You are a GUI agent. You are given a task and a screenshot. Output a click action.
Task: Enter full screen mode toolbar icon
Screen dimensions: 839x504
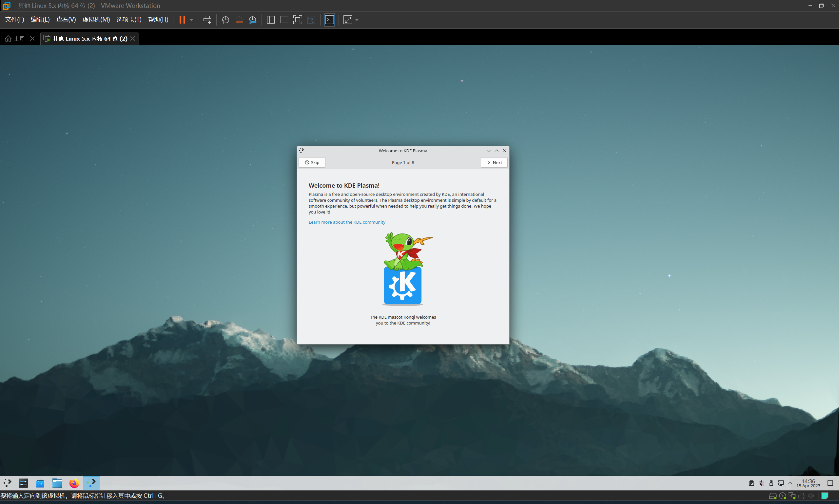pyautogui.click(x=297, y=20)
